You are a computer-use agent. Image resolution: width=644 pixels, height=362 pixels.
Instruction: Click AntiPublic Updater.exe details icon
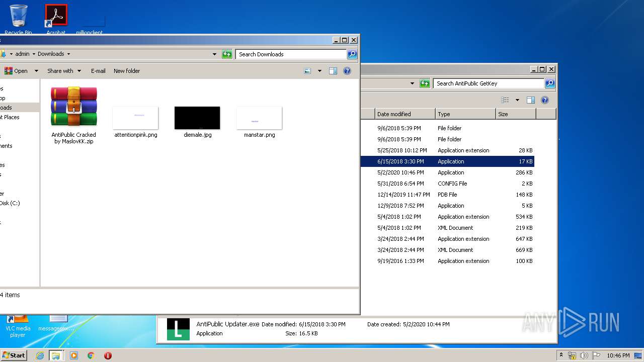(x=178, y=329)
